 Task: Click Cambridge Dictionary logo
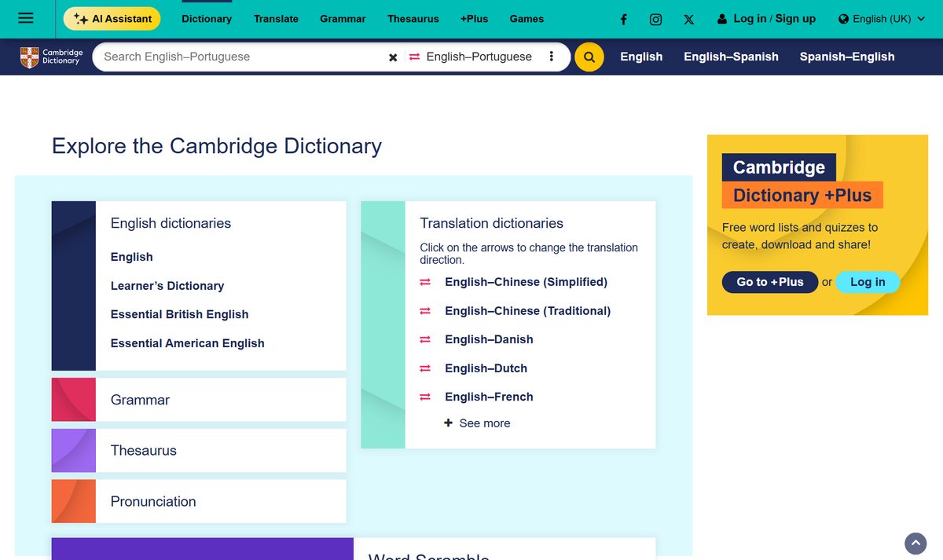coord(52,57)
